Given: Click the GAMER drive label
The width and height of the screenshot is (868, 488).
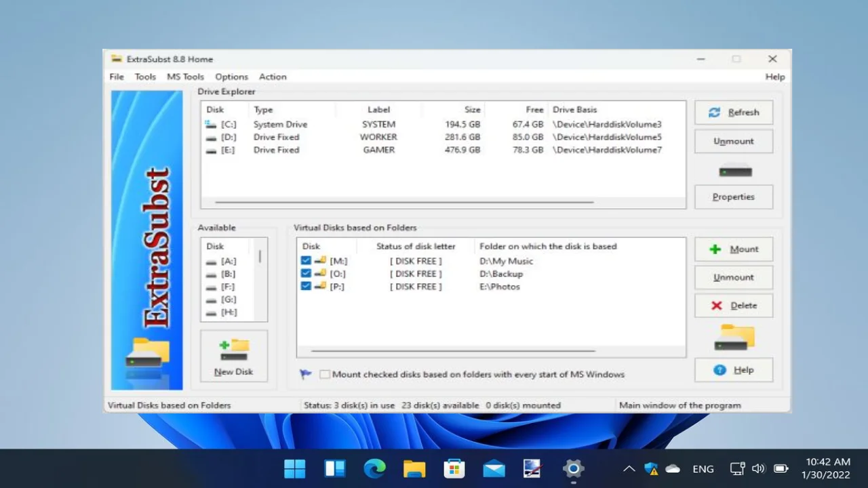Looking at the screenshot, I should click(x=378, y=150).
